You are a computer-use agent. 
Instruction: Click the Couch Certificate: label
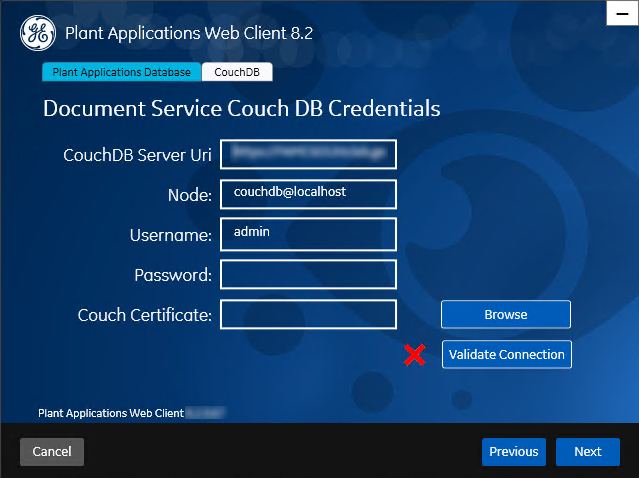tap(145, 315)
